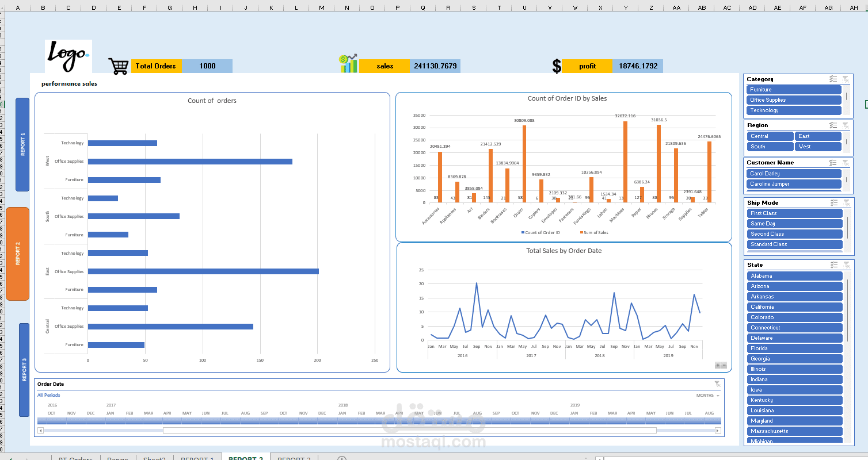
Task: Click the profit value 18746.1792
Action: pyautogui.click(x=638, y=66)
